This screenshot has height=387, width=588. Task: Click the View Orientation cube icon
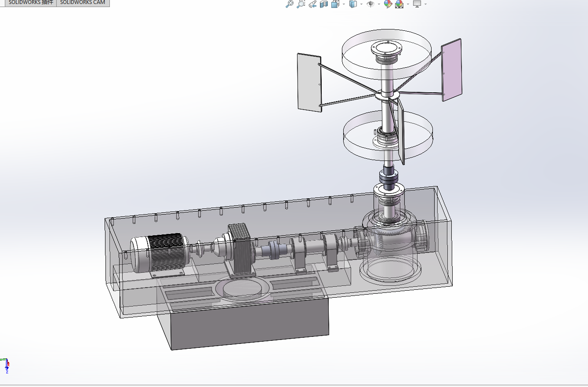coord(335,4)
